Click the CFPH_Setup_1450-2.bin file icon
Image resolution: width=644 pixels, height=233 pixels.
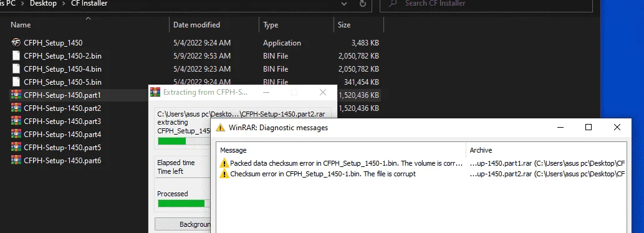[16, 56]
